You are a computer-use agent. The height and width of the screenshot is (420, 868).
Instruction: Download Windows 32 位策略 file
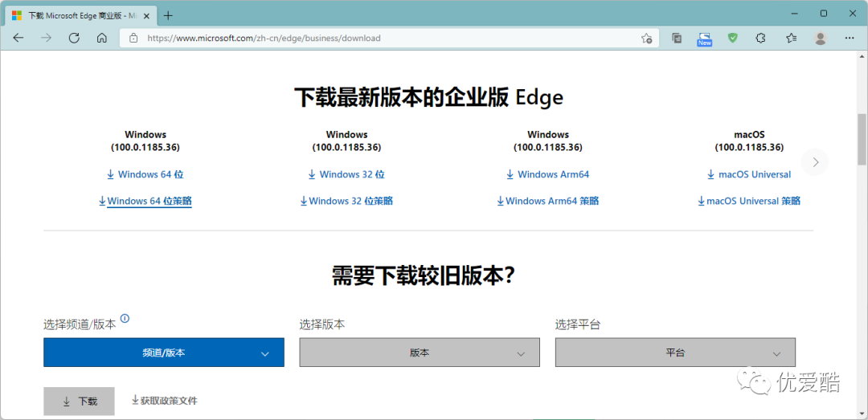point(346,201)
